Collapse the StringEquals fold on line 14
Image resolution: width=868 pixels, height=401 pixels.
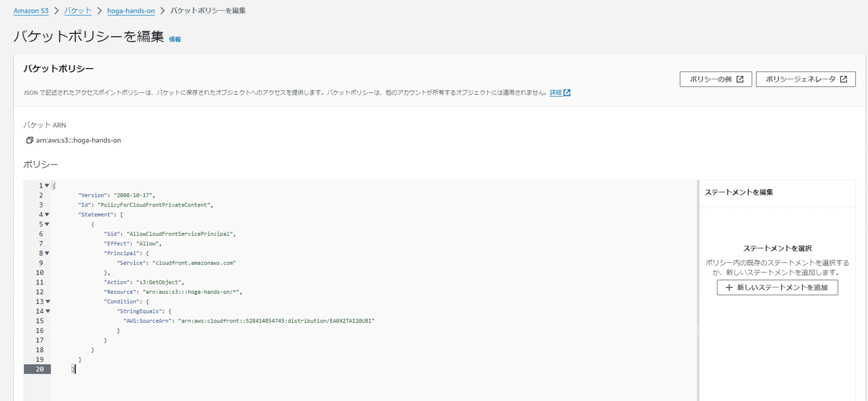(48, 311)
